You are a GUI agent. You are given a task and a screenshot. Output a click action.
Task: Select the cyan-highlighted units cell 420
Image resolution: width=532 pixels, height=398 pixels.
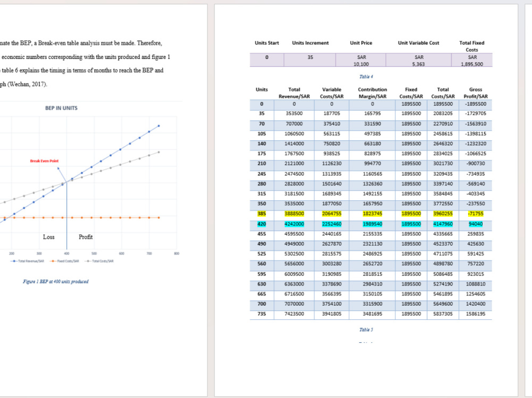(x=262, y=224)
